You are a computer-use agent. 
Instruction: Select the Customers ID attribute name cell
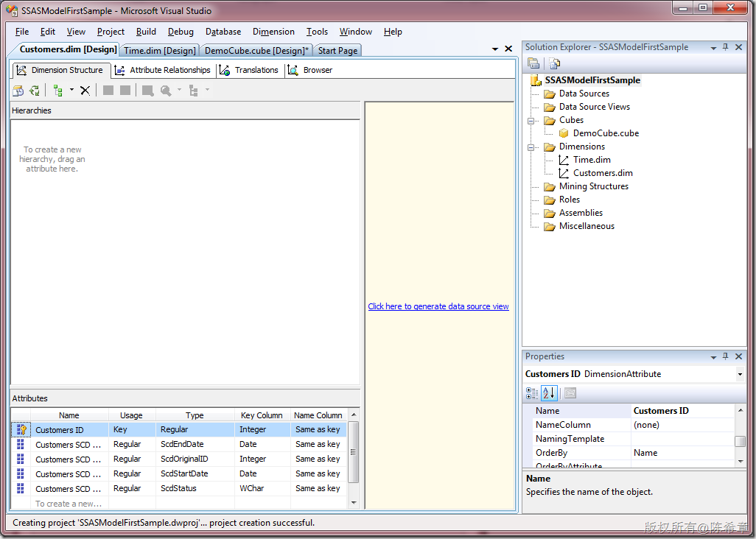69,430
